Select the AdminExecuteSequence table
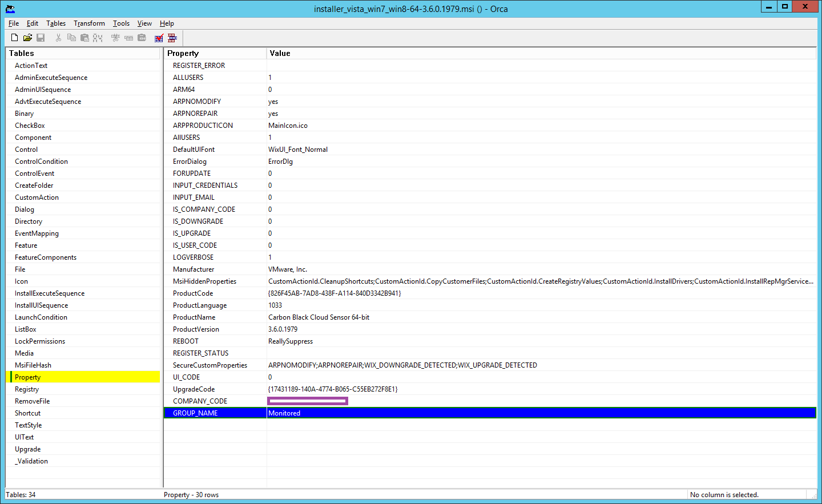822x504 pixels. click(x=51, y=78)
